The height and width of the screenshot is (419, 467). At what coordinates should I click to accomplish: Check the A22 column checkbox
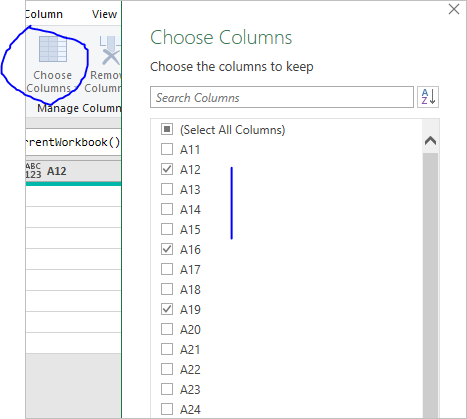tap(167, 369)
